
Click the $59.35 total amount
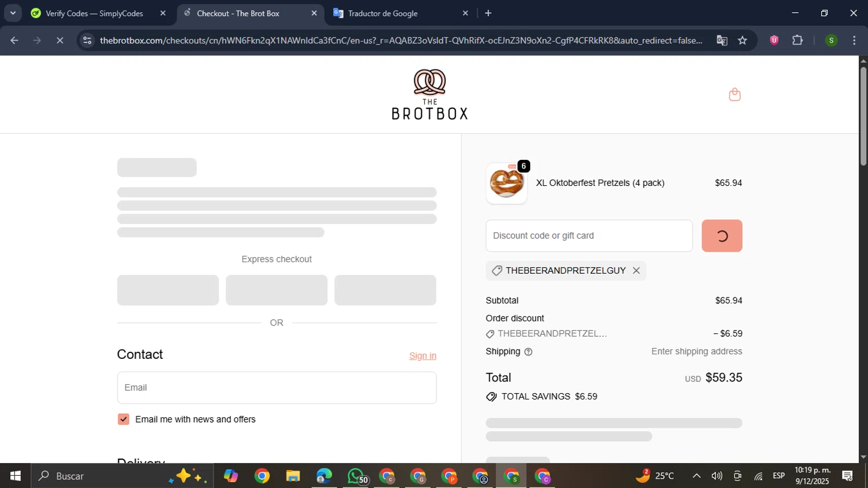[723, 377]
